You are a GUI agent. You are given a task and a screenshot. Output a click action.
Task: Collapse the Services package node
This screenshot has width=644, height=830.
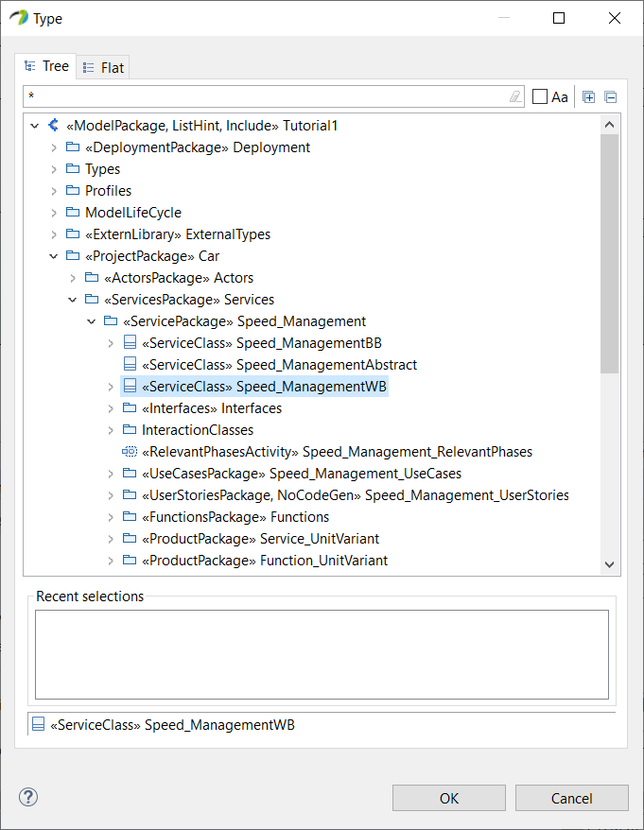pyautogui.click(x=73, y=300)
